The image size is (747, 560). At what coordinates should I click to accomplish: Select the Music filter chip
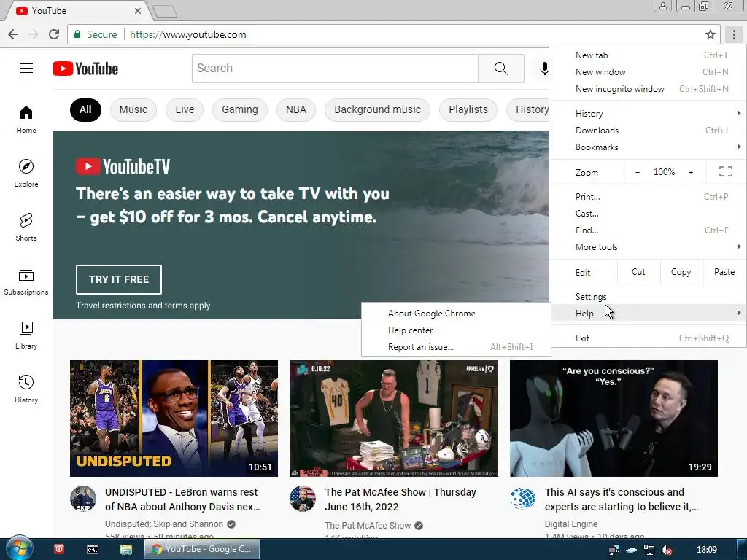pos(133,110)
